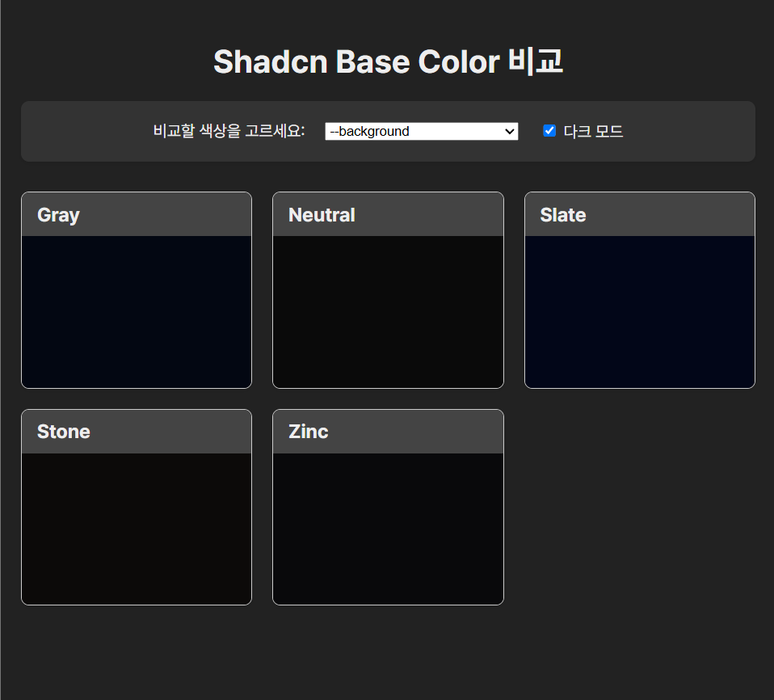Screen dimensions: 774x700
Task: Click the Neutral card heading
Action: 322,215
